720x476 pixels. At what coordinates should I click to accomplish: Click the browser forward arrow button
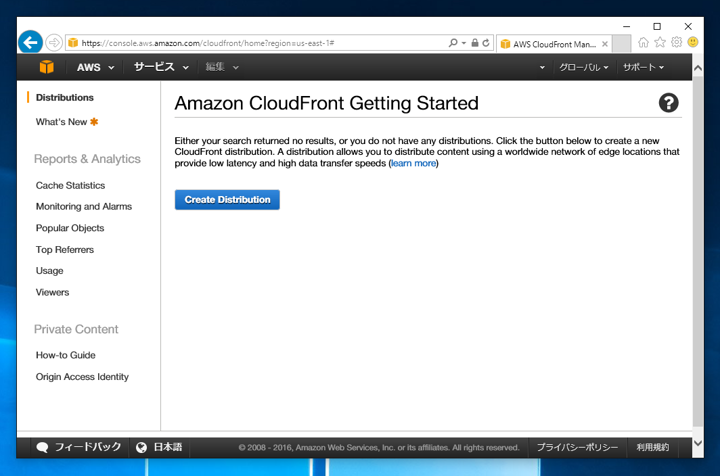[x=54, y=43]
